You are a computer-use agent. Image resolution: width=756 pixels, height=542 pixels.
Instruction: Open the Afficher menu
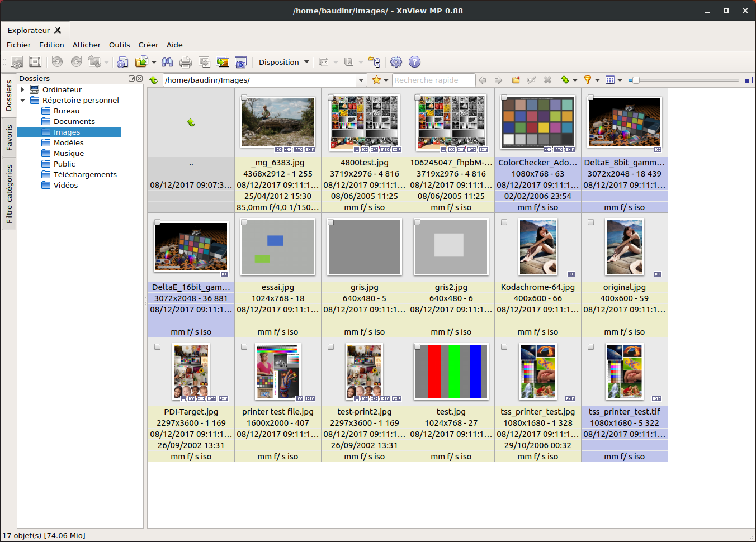(86, 45)
